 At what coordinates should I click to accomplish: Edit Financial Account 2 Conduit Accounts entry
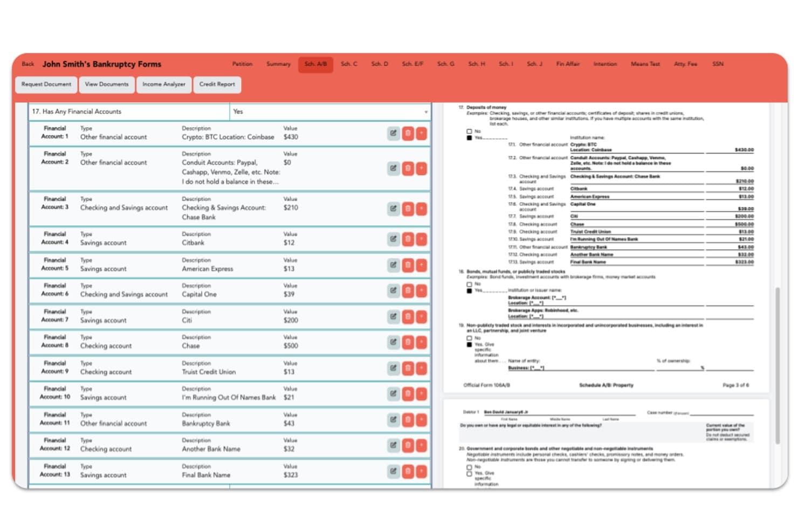pos(394,168)
